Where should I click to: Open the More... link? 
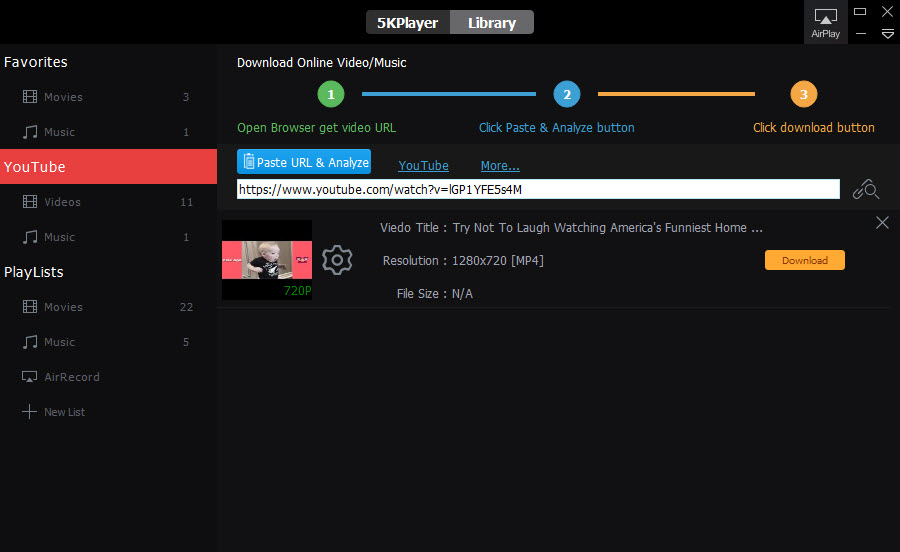(x=500, y=166)
